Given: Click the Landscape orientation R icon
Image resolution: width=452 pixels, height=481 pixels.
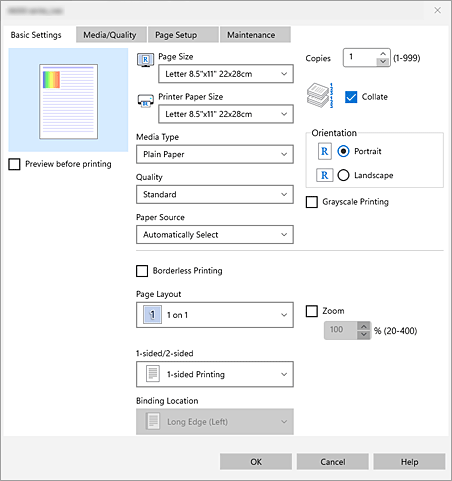Looking at the screenshot, I should 324,175.
